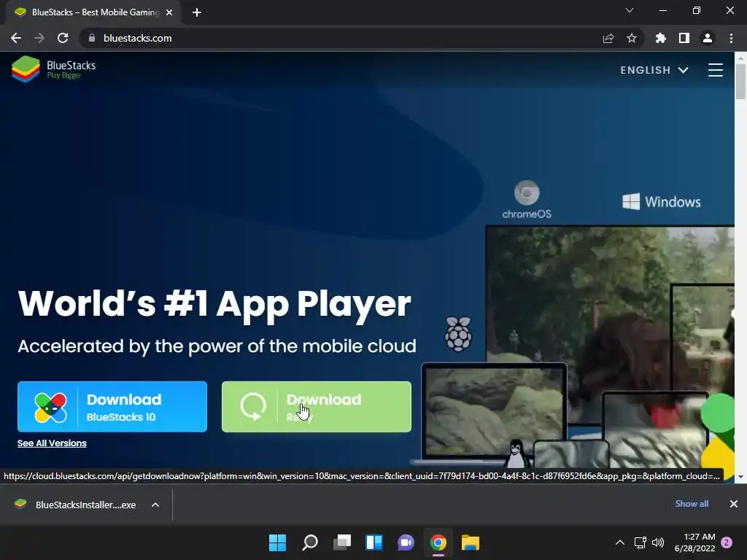Click the Windows logo on the page
The width and height of the screenshot is (747, 560).
click(x=661, y=202)
